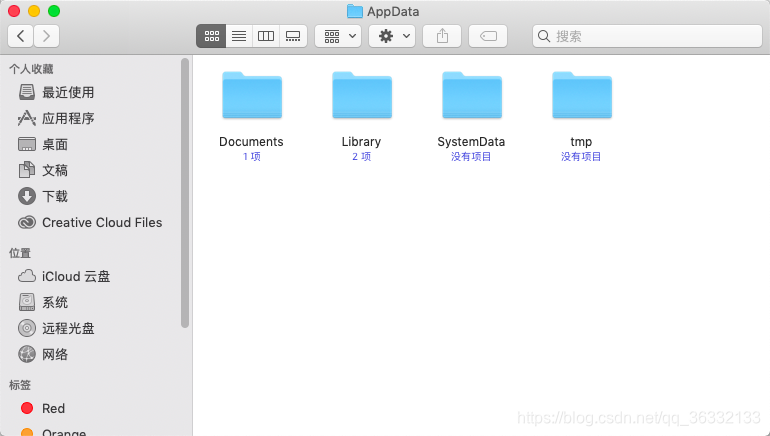Image resolution: width=770 pixels, height=436 pixels.
Task: Click the Documents folder name label
Action: click(x=251, y=141)
